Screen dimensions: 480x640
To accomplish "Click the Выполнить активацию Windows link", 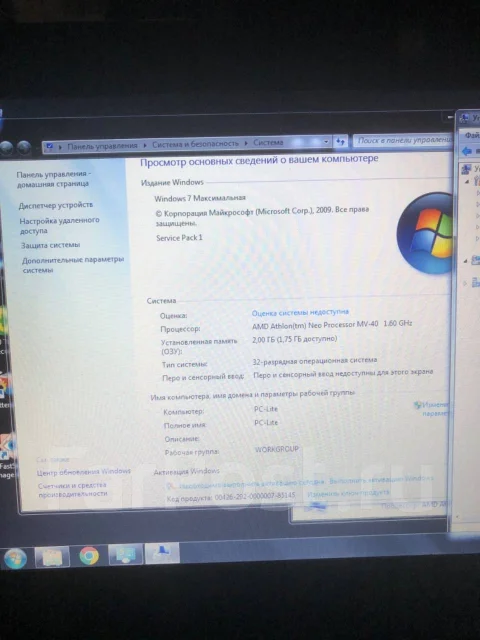I will (381, 479).
